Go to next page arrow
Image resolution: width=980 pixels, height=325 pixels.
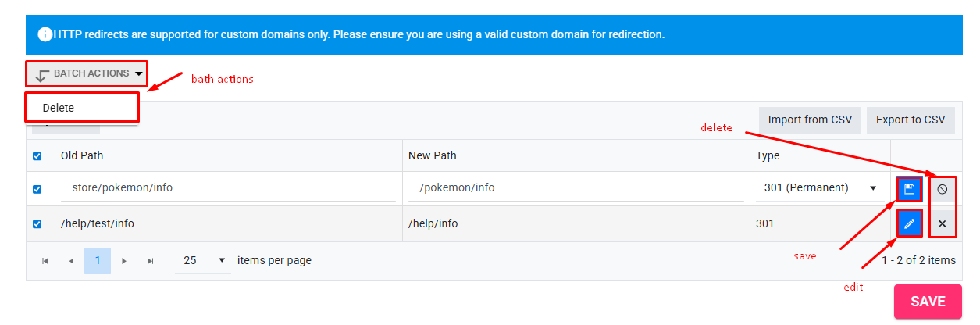coord(123,261)
